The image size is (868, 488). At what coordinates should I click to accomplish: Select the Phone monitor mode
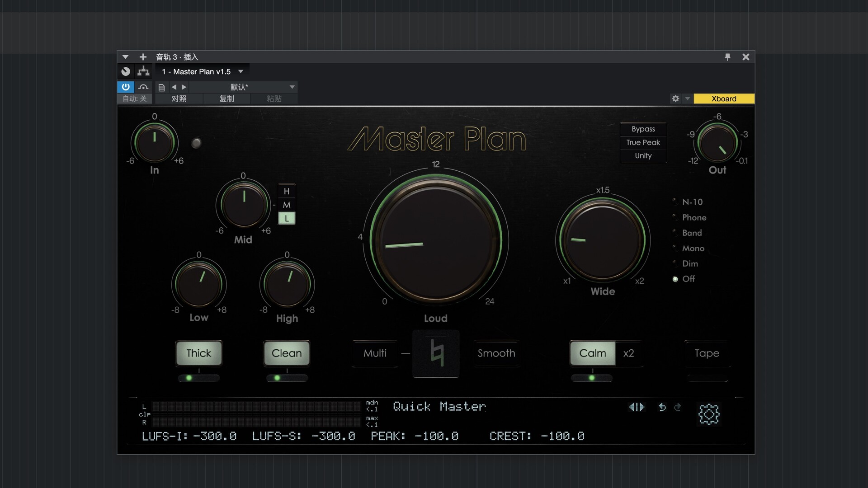[689, 217]
